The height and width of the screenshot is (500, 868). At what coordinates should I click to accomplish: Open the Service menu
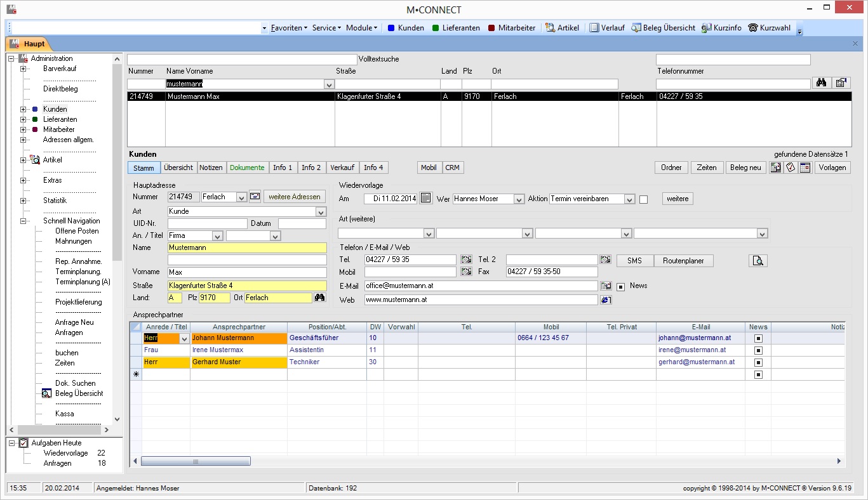point(326,28)
